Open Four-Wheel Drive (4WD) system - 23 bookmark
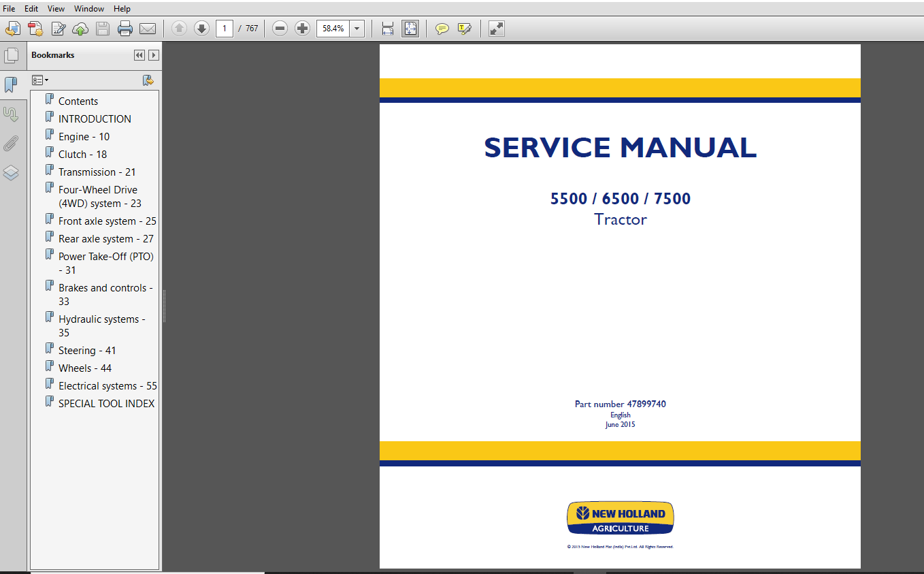Screen dimensions: 924x574 tap(99, 196)
